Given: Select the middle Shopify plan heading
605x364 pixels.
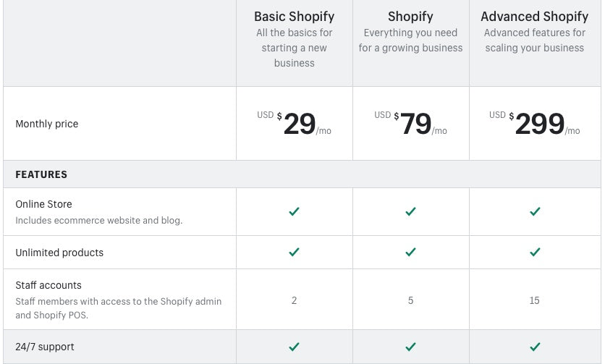Looking at the screenshot, I should [410, 16].
